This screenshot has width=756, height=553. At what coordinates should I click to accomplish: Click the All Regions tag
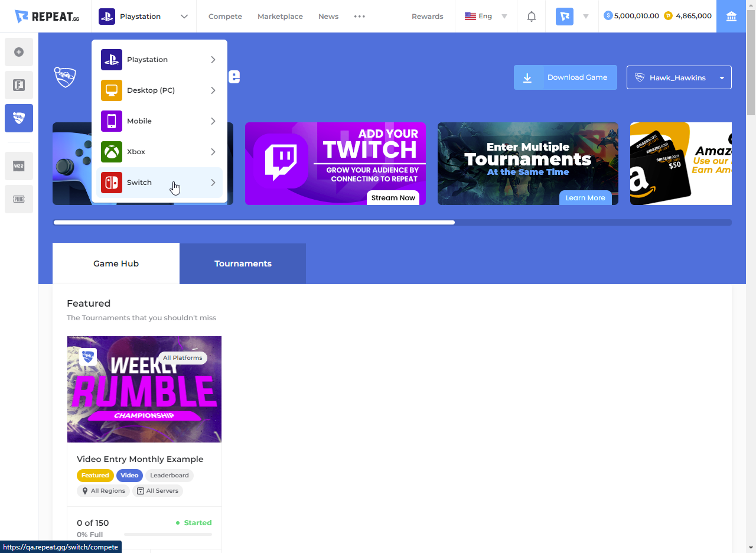(103, 490)
